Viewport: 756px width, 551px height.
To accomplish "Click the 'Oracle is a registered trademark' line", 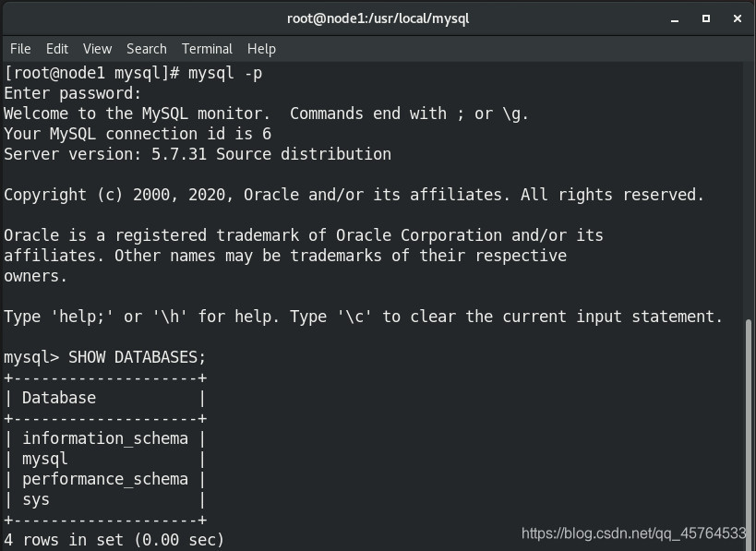I will [x=304, y=235].
